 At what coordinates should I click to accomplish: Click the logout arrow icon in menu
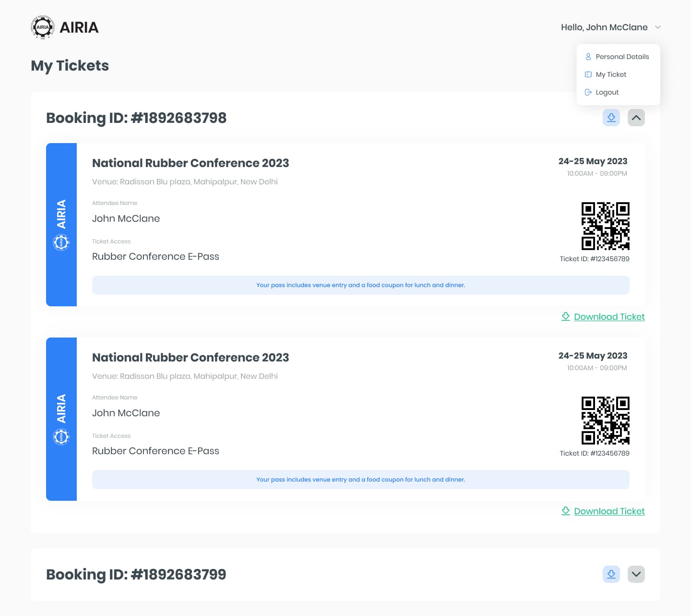(588, 92)
